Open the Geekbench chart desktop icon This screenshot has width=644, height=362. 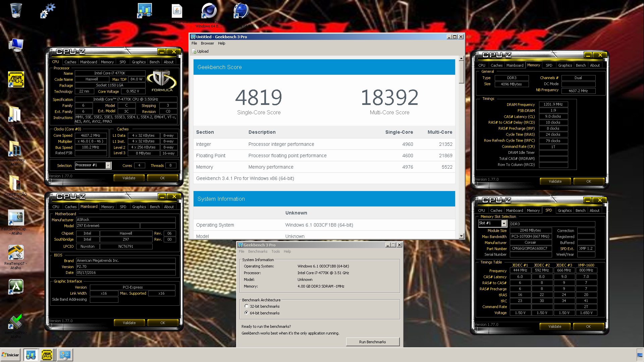point(145,11)
